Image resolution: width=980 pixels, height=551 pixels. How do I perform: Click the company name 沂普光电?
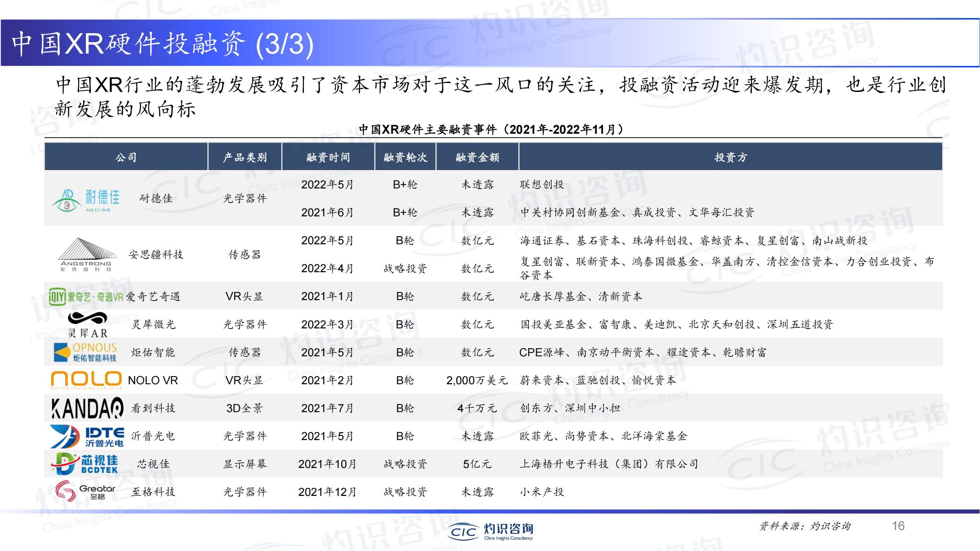[153, 436]
